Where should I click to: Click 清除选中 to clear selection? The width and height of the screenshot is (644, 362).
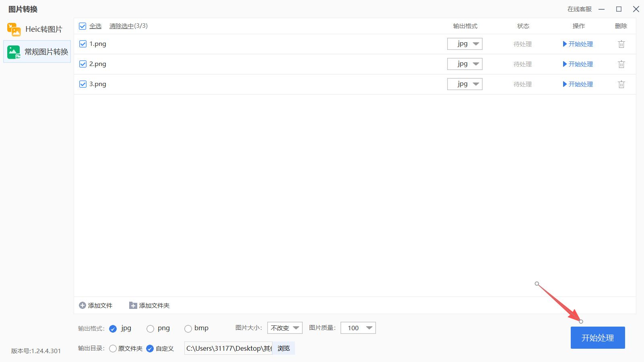pos(122,26)
